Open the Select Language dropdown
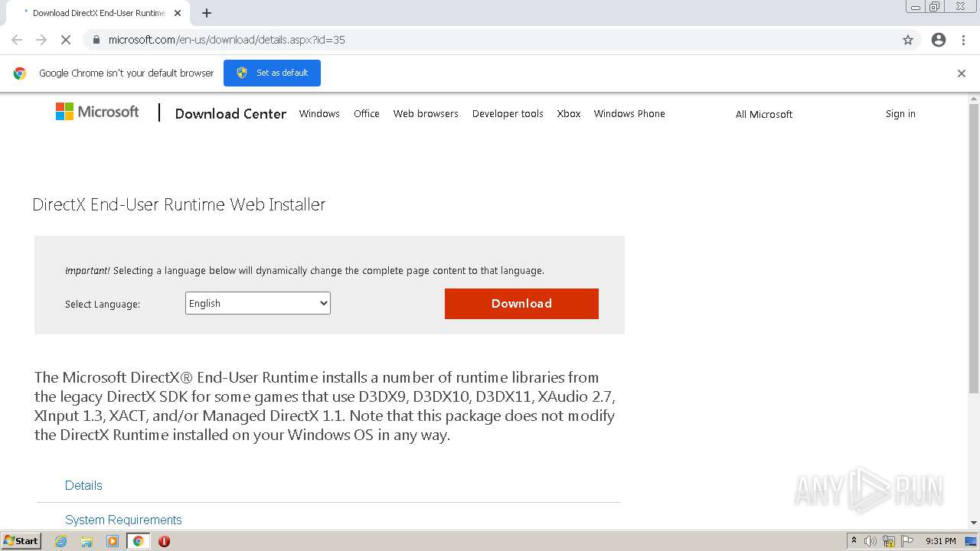The height and width of the screenshot is (551, 980). (x=258, y=303)
